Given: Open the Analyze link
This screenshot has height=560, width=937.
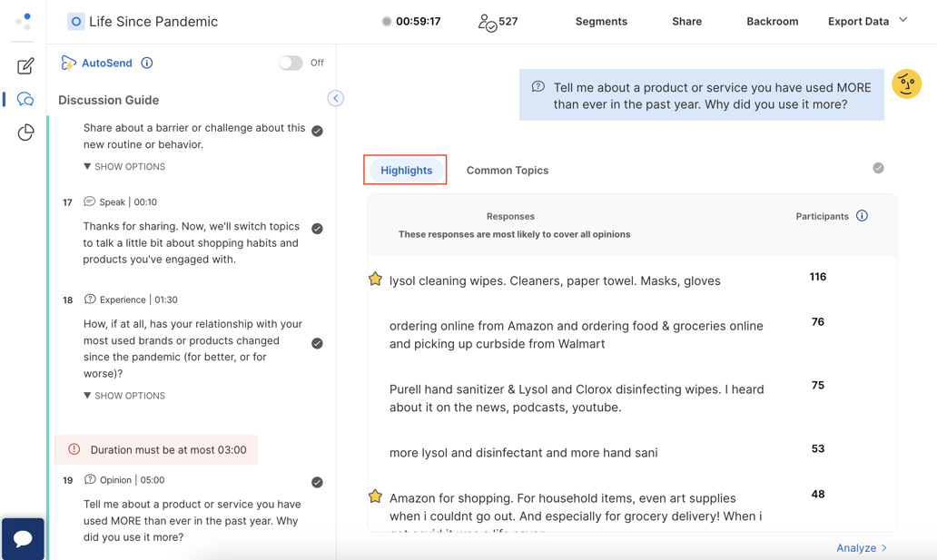Looking at the screenshot, I should (861, 547).
